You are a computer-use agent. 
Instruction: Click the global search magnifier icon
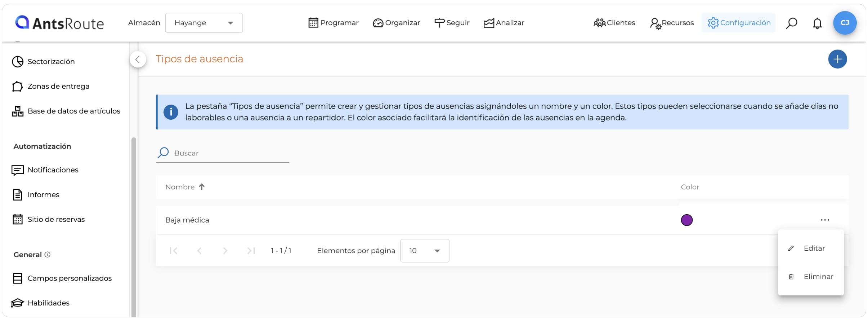(791, 23)
